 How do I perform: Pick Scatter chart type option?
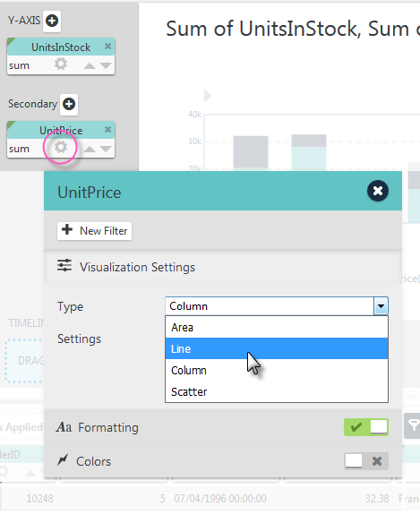(277, 391)
